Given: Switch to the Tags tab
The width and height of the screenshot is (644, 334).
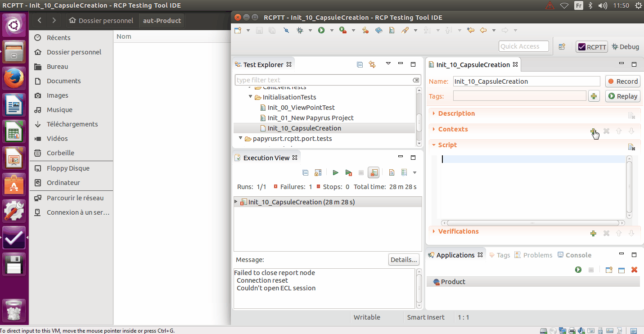Looking at the screenshot, I should point(500,255).
